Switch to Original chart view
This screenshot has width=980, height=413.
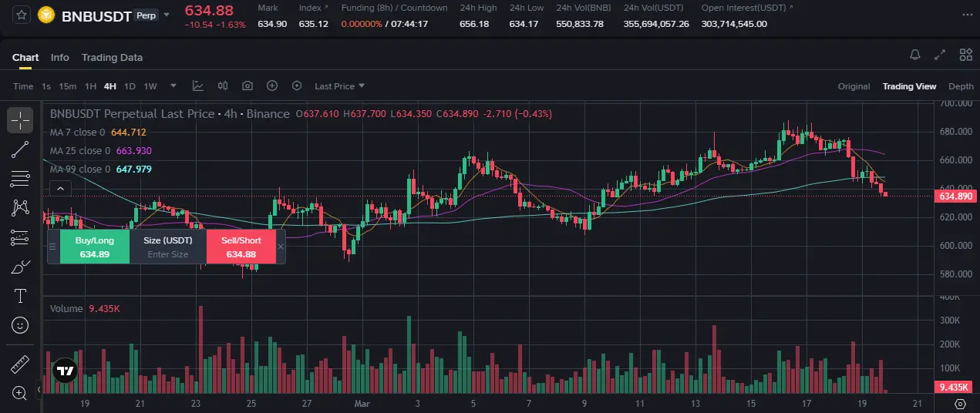[854, 86]
